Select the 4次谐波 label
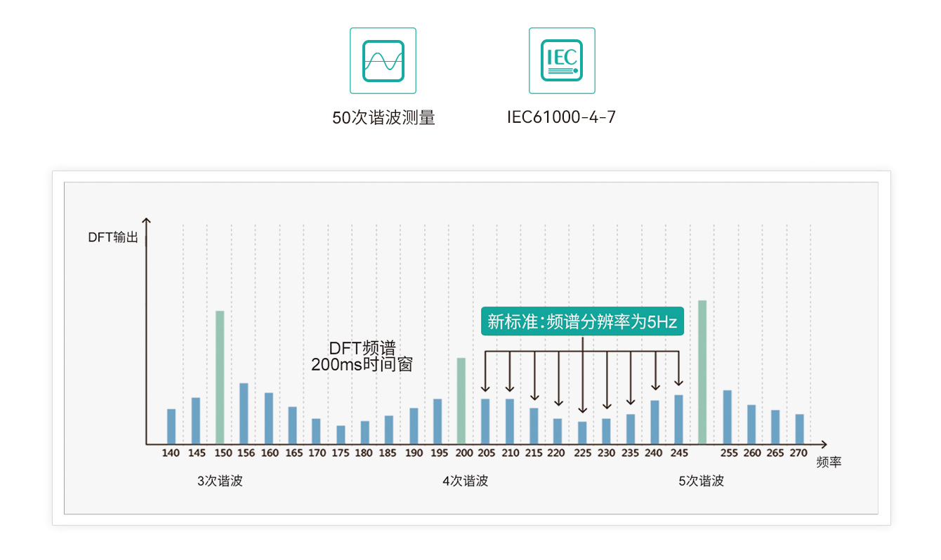 tap(465, 481)
